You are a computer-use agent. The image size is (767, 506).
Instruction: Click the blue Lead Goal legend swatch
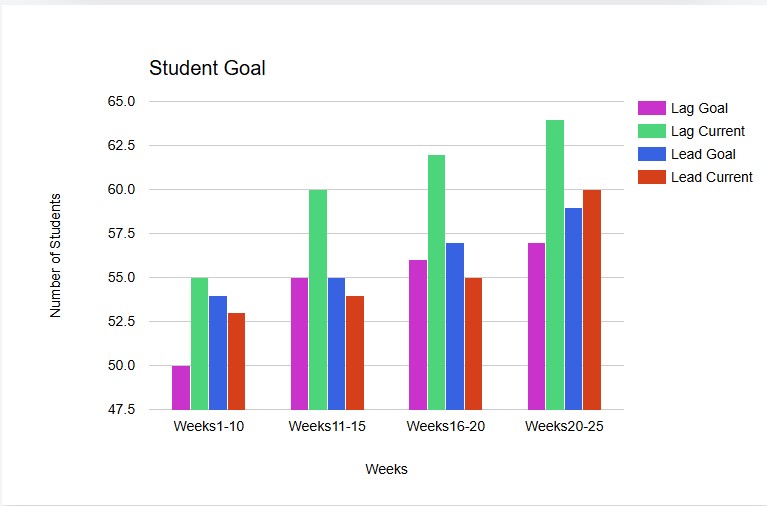pyautogui.click(x=651, y=154)
